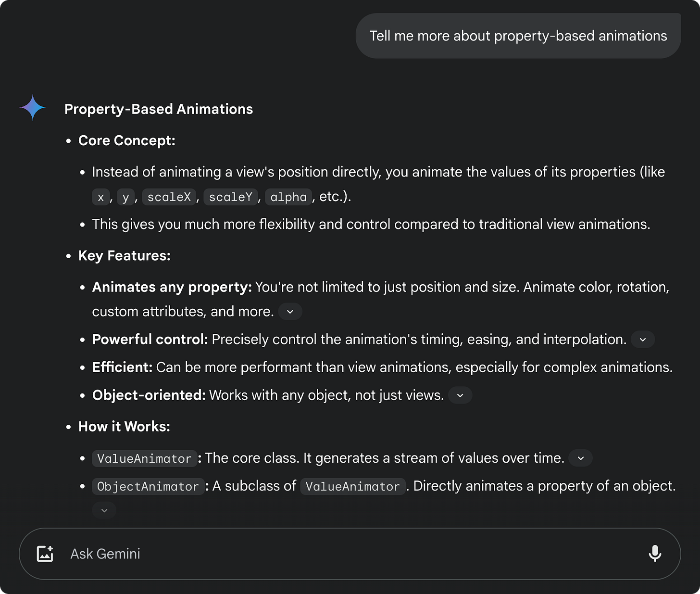This screenshot has height=594, width=700.
Task: Click the "alpha" code chip
Action: pyautogui.click(x=288, y=197)
